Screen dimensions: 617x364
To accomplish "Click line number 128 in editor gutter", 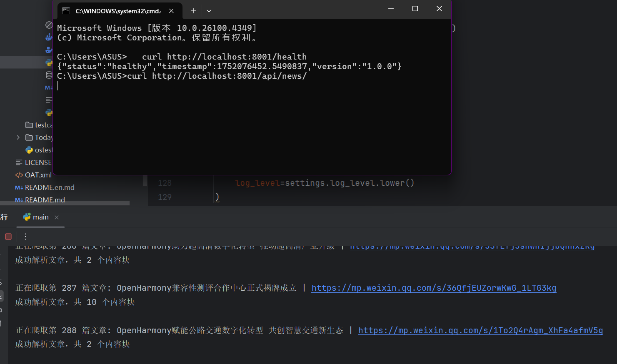I will tap(165, 183).
